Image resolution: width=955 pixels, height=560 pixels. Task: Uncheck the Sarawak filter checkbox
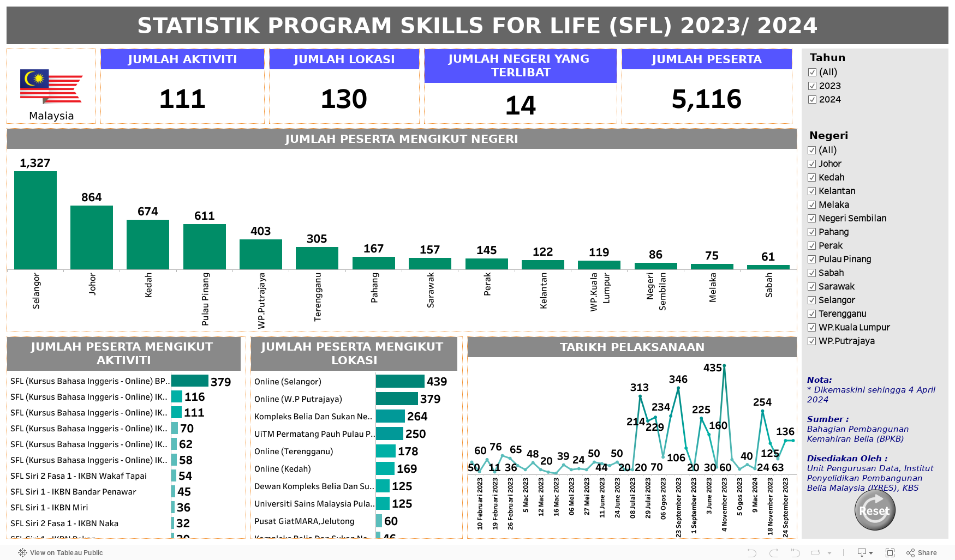pos(812,286)
